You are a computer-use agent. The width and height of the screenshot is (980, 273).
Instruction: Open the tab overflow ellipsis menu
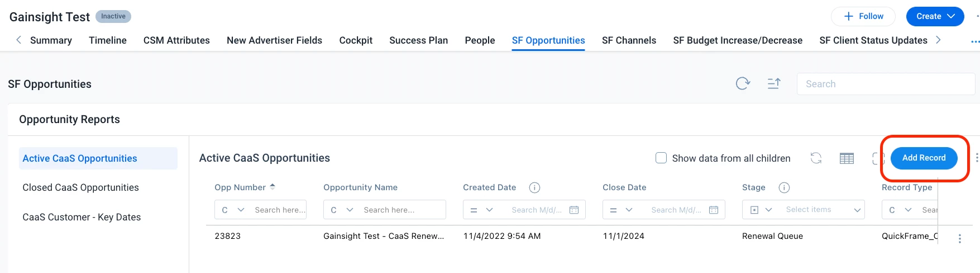975,41
